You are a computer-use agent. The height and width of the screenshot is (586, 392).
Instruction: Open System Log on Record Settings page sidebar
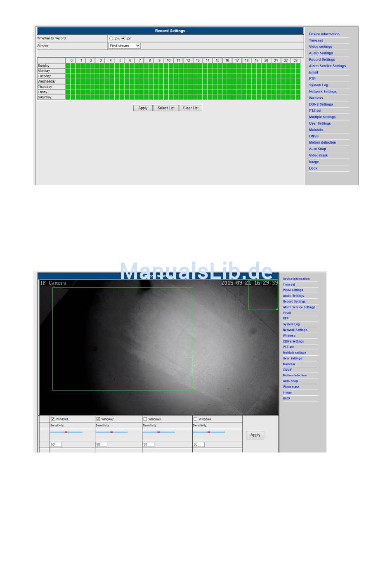click(319, 85)
